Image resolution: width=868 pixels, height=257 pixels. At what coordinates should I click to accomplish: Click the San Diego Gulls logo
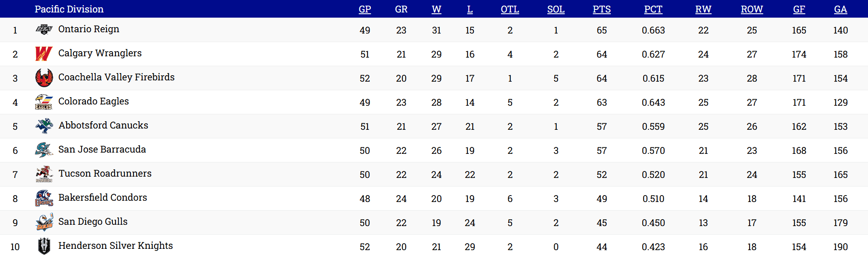point(44,222)
